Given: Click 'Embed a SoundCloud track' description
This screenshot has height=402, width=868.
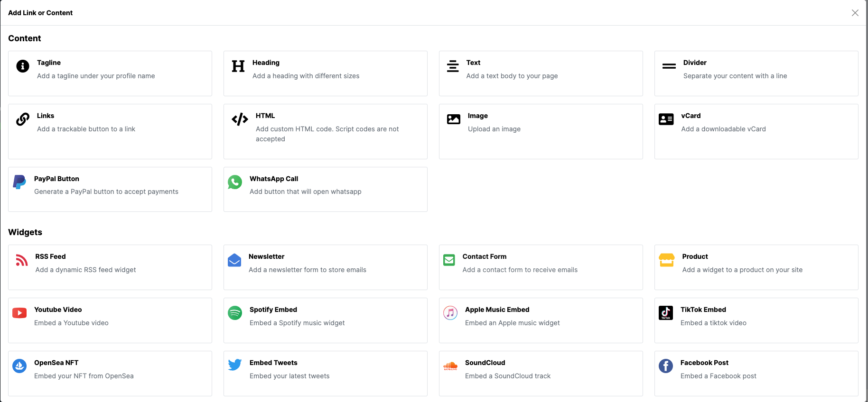Looking at the screenshot, I should click(x=508, y=376).
